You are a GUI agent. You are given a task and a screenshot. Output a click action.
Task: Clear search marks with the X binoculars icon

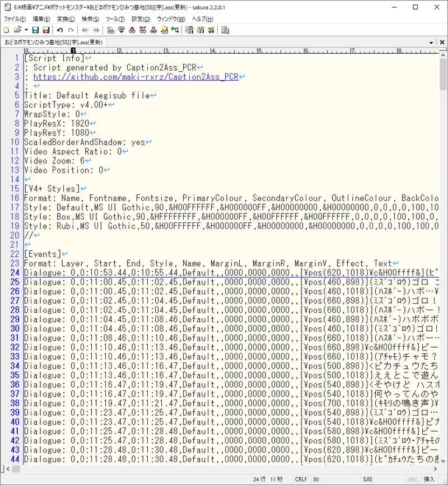(153, 30)
